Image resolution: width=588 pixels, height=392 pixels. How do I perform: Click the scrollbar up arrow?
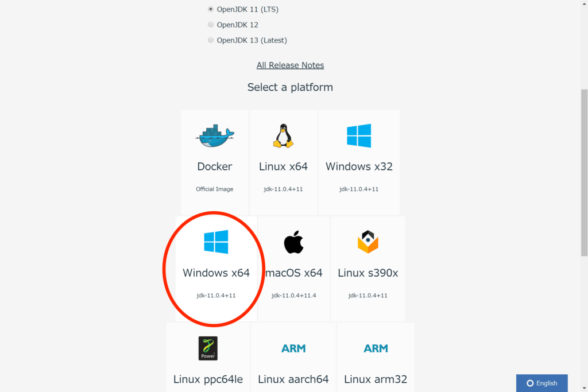583,4
